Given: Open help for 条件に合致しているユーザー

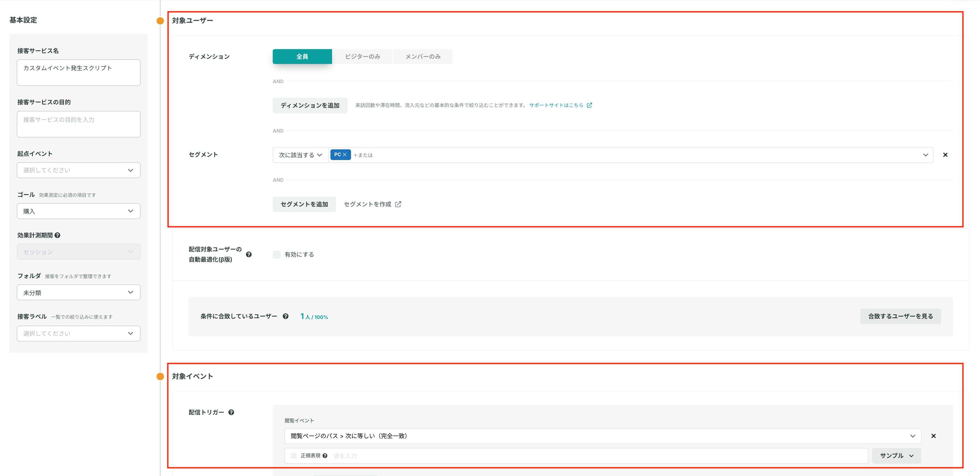Looking at the screenshot, I should coord(285,316).
